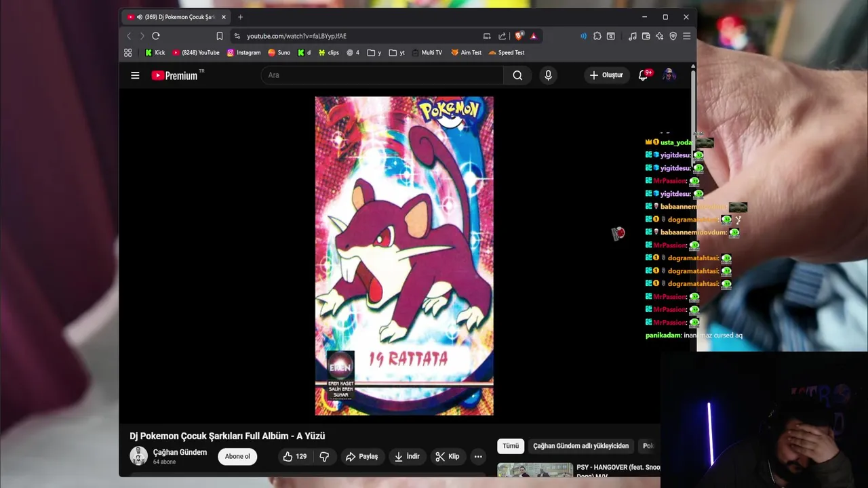Expand the 'yt' bookmarks folder
The width and height of the screenshot is (868, 488).
[397, 52]
